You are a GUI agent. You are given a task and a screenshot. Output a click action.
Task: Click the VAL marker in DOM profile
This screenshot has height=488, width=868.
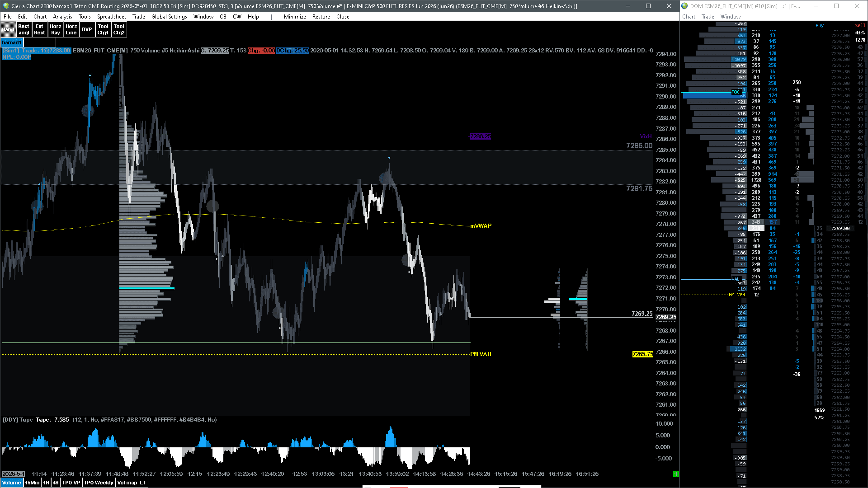735,279
